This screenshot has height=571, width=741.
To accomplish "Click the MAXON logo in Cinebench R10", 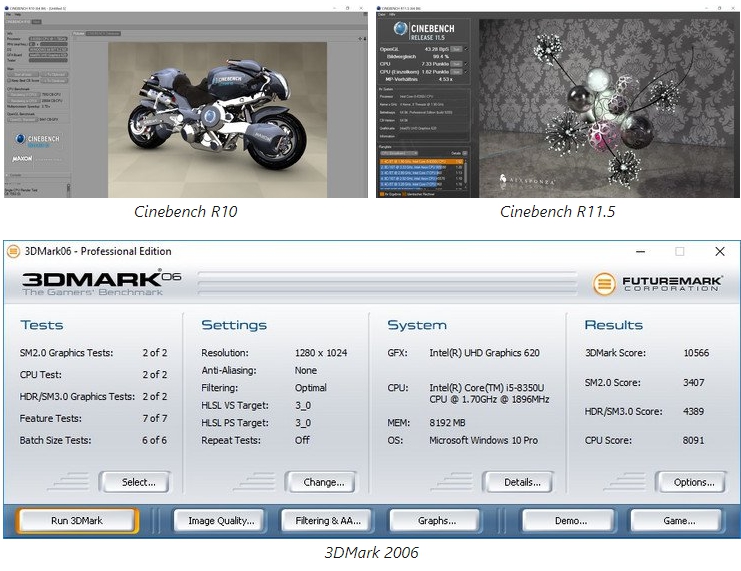I will tap(22, 158).
